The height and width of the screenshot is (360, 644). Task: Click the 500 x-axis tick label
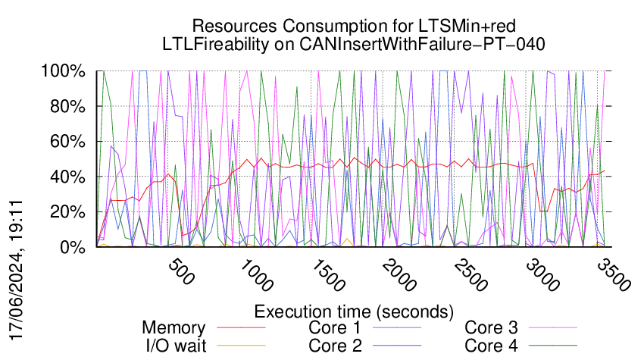[x=182, y=271]
